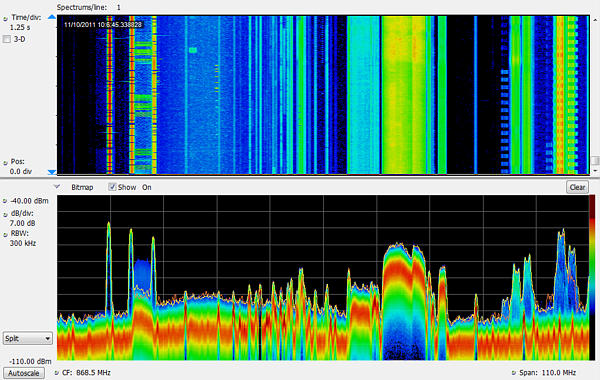Click the -40.00 dBm reference level icon
The width and height of the screenshot is (600, 380).
click(5, 201)
